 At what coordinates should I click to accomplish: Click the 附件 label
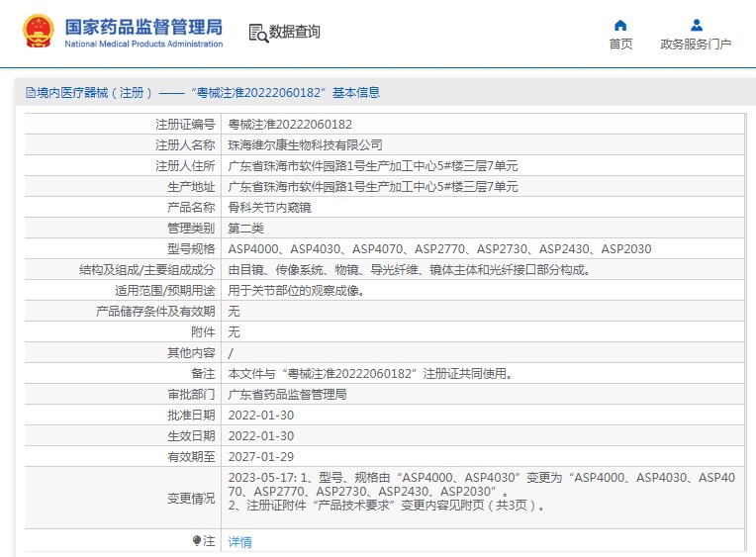pos(203,331)
